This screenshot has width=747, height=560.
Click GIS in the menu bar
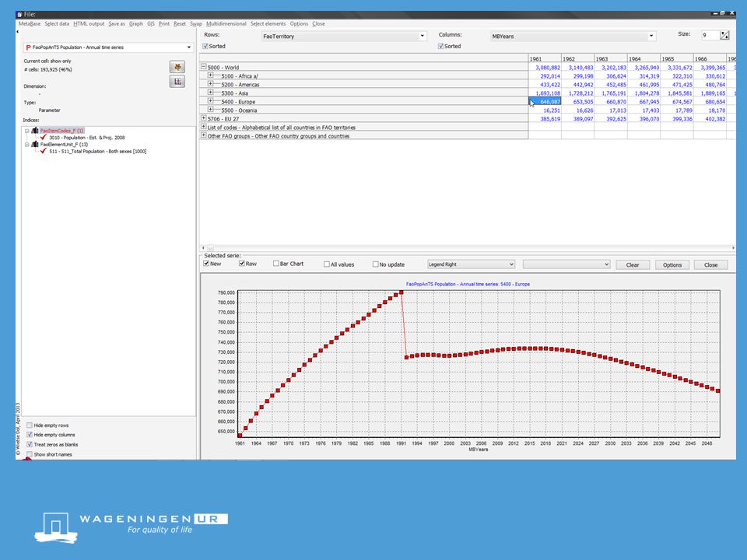[x=151, y=24]
